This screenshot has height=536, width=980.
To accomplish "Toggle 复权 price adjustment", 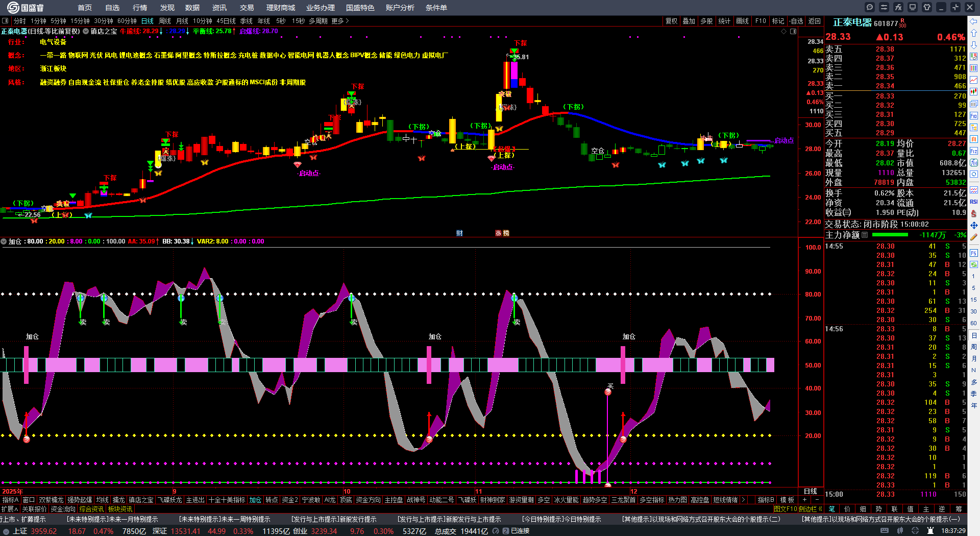I will pos(671,21).
